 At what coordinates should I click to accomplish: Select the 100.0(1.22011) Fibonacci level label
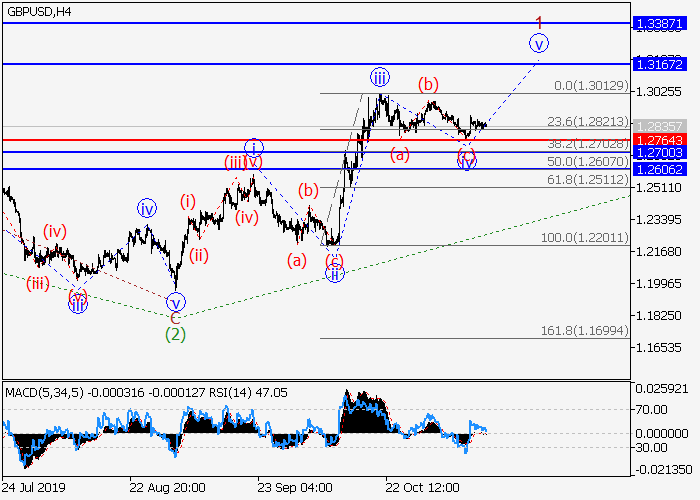point(590,237)
